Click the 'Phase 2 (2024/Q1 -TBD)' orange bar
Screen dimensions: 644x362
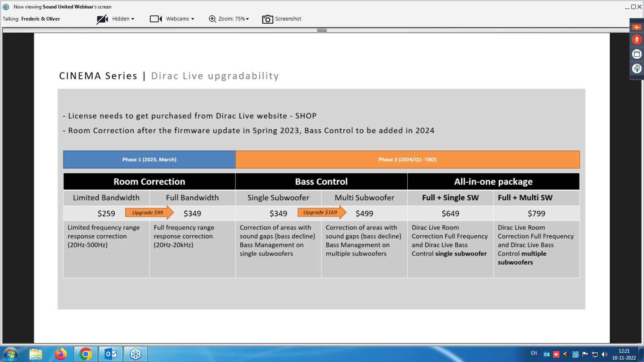pyautogui.click(x=407, y=160)
